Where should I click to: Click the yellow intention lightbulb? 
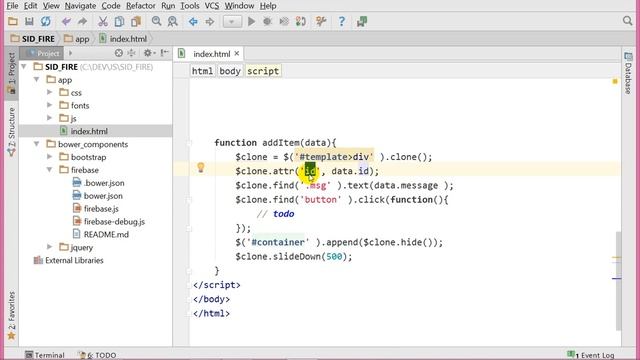pos(200,167)
